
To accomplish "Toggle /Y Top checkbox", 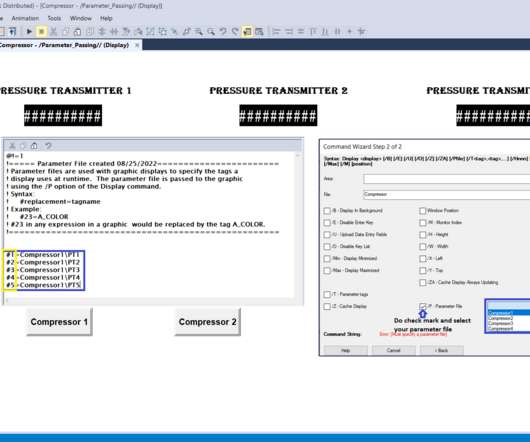I will (423, 271).
